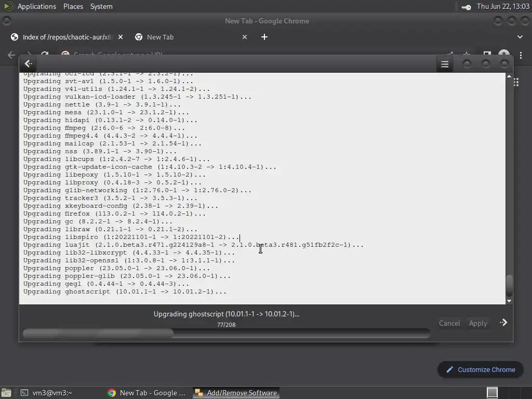Open Chrome's three-dot menu
This screenshot has height=399, width=532.
521,55
